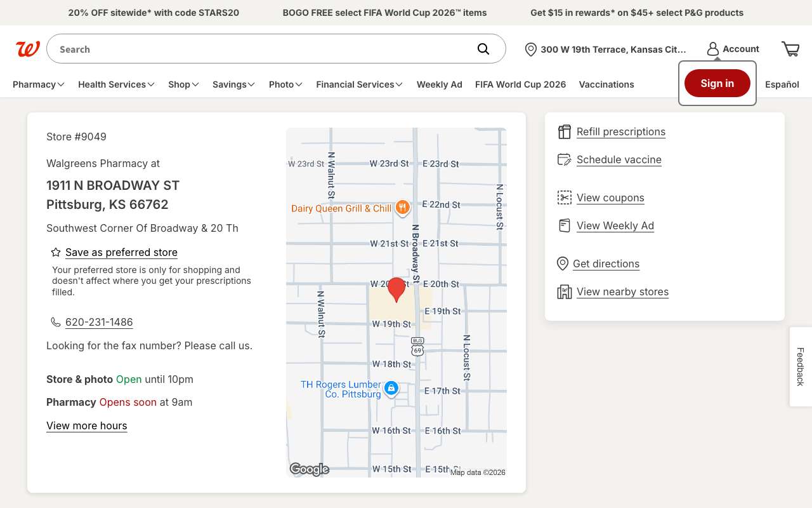Expand the Pharmacy menu
The height and width of the screenshot is (508, 812).
(x=39, y=84)
